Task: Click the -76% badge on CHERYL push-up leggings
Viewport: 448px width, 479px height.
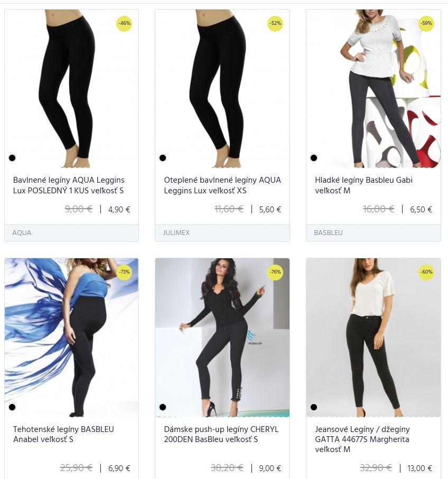Action: 275,272
